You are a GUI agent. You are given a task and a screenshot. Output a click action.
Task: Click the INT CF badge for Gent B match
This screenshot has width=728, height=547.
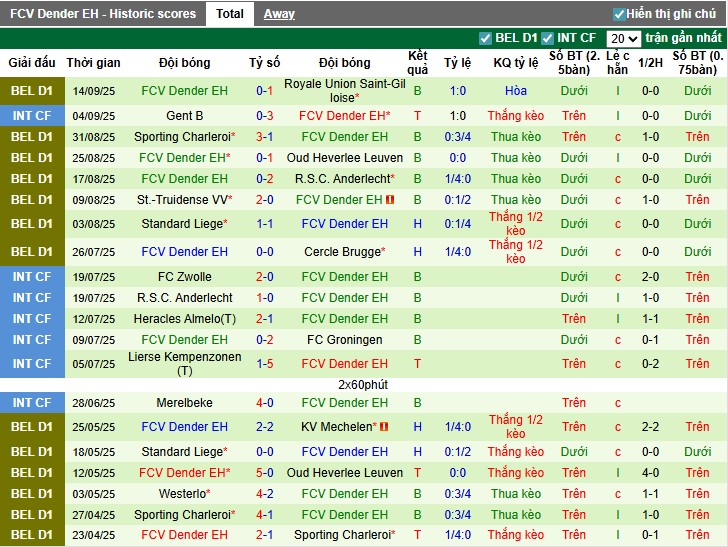[x=31, y=116]
